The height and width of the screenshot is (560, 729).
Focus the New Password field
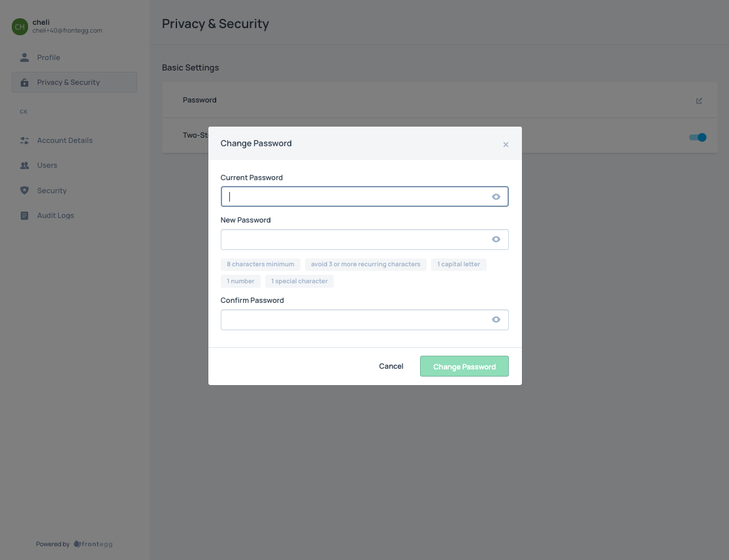coord(364,240)
